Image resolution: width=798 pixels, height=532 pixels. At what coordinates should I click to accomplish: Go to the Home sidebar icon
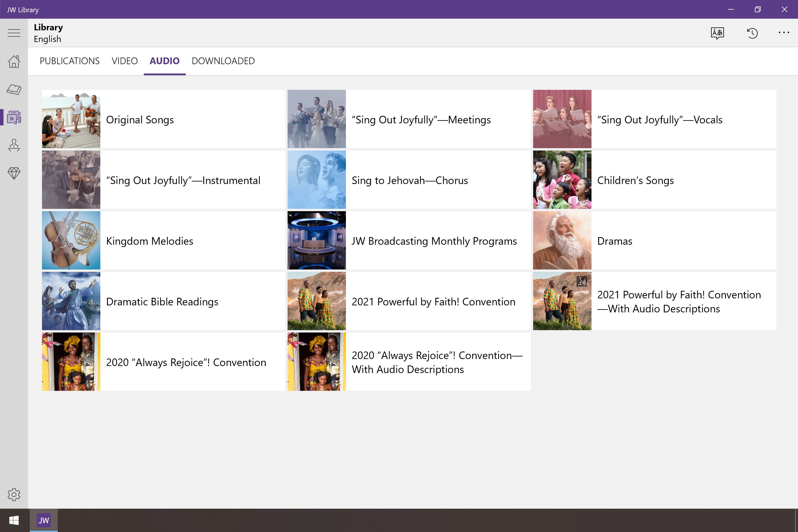14,62
